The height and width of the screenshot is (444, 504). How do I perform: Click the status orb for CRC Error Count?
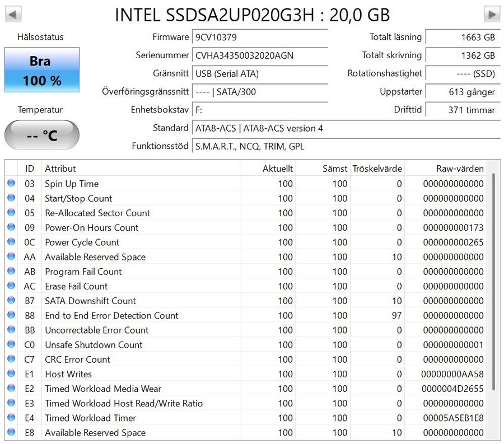point(11,359)
